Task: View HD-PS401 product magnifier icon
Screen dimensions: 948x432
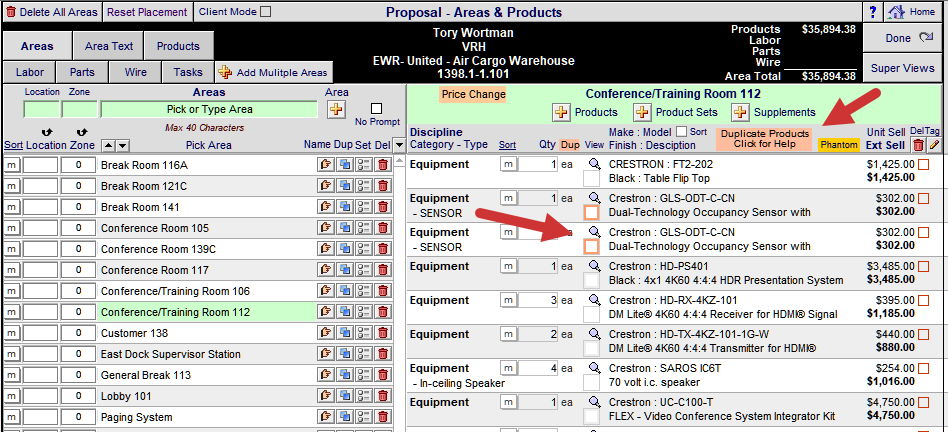Action: point(594,266)
